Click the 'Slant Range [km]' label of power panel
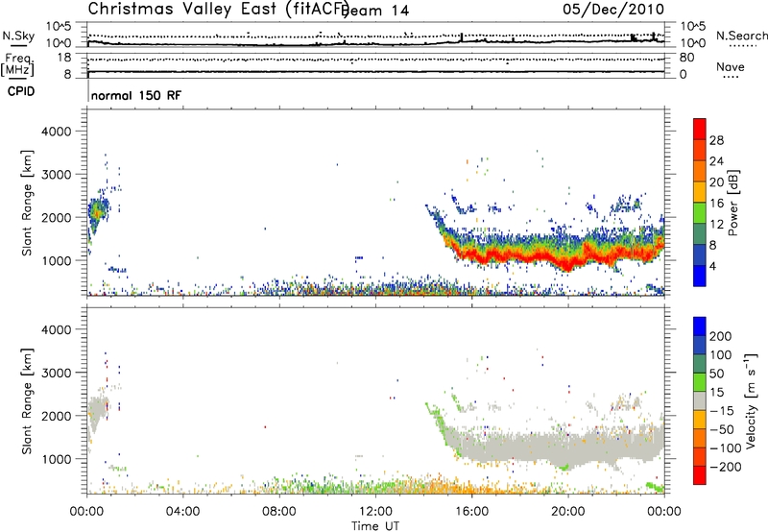Viewport: 768px width, 532px height. click(27, 203)
